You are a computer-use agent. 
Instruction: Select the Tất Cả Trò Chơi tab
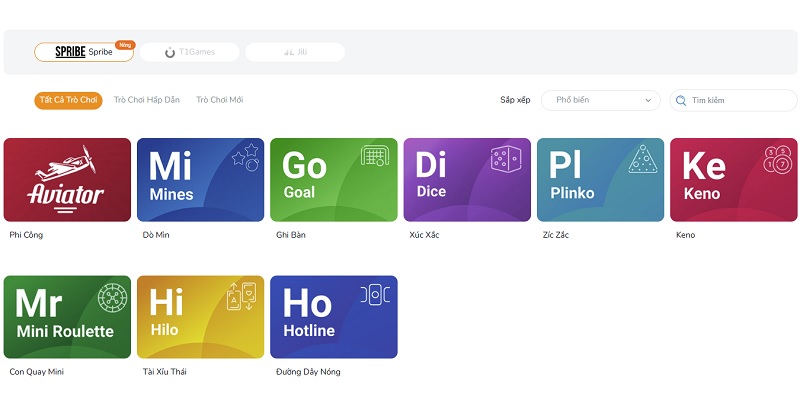tap(68, 100)
